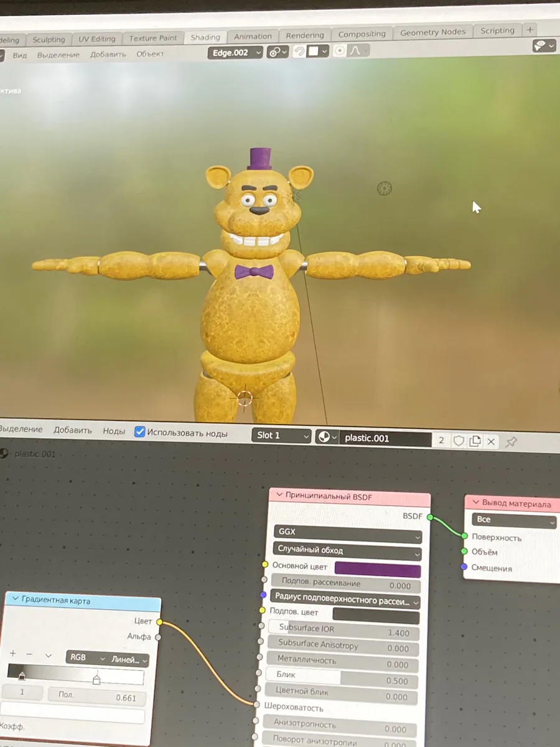This screenshot has width=560, height=747.
Task: Click the Металличность value slider
Action: [x=342, y=663]
